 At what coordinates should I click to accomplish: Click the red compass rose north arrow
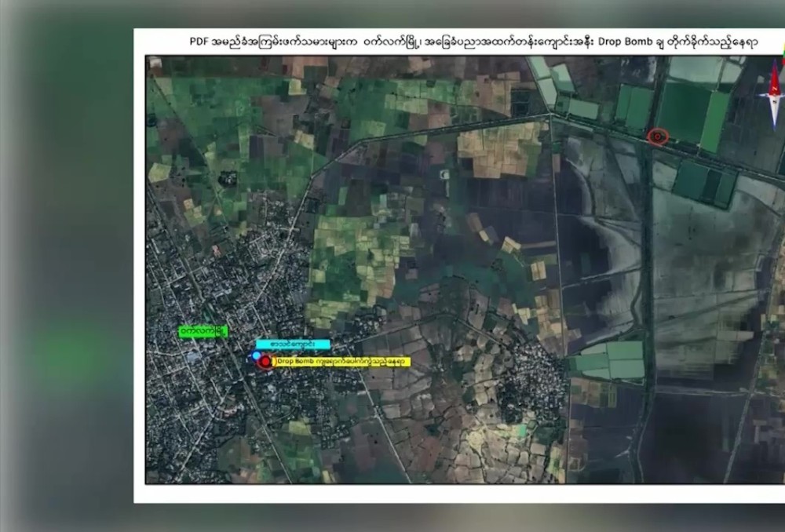tap(776, 94)
